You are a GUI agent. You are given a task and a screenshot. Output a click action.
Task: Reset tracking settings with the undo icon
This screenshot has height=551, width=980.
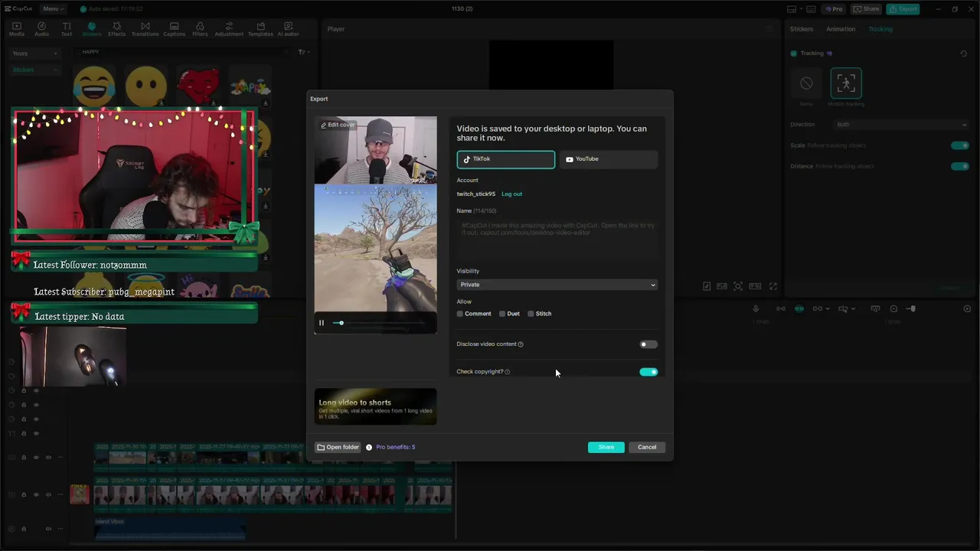pyautogui.click(x=963, y=54)
